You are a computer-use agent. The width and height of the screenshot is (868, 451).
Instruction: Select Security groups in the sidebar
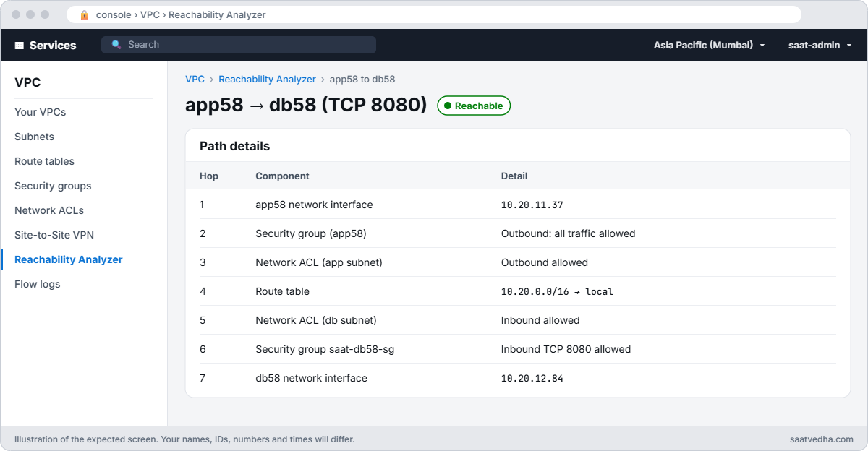(53, 186)
